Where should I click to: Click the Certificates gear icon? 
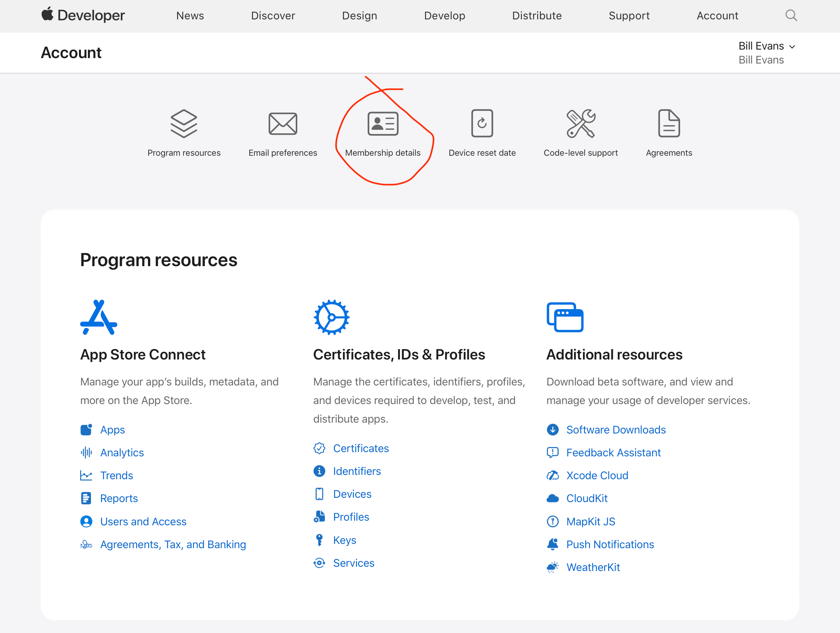(x=331, y=317)
